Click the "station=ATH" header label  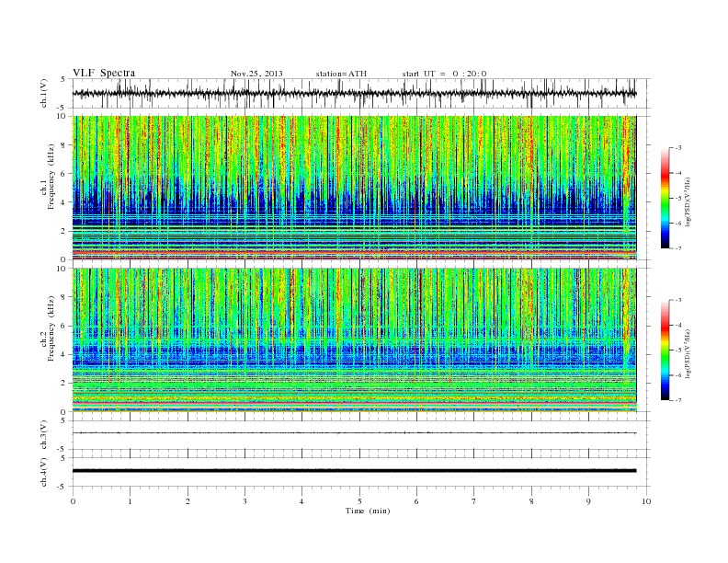[341, 74]
